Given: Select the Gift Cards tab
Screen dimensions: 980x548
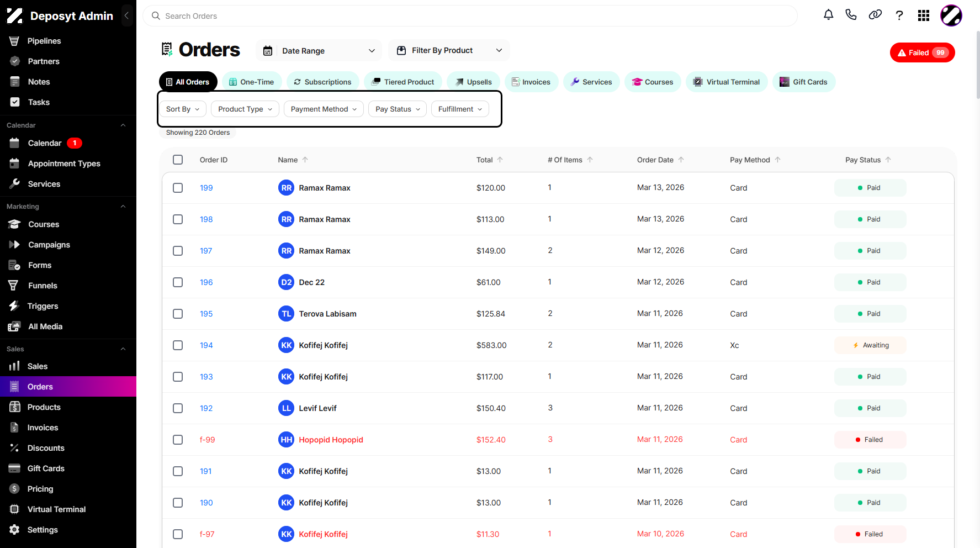Looking at the screenshot, I should 804,82.
